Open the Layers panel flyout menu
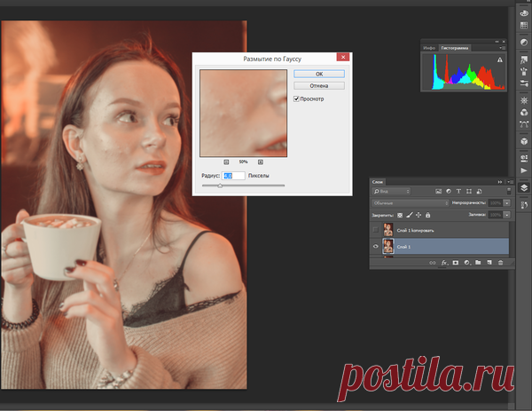This screenshot has height=411, width=532. (x=510, y=182)
